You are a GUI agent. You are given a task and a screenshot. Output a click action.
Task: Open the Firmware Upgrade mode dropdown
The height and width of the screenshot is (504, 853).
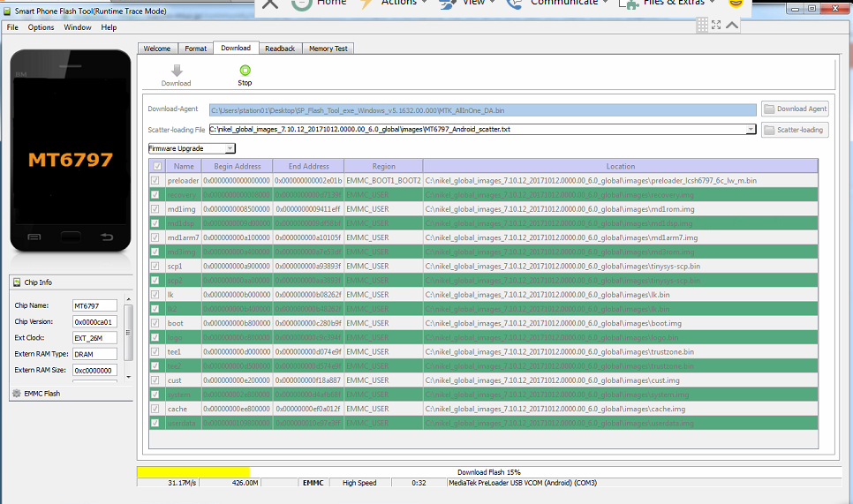coord(230,148)
